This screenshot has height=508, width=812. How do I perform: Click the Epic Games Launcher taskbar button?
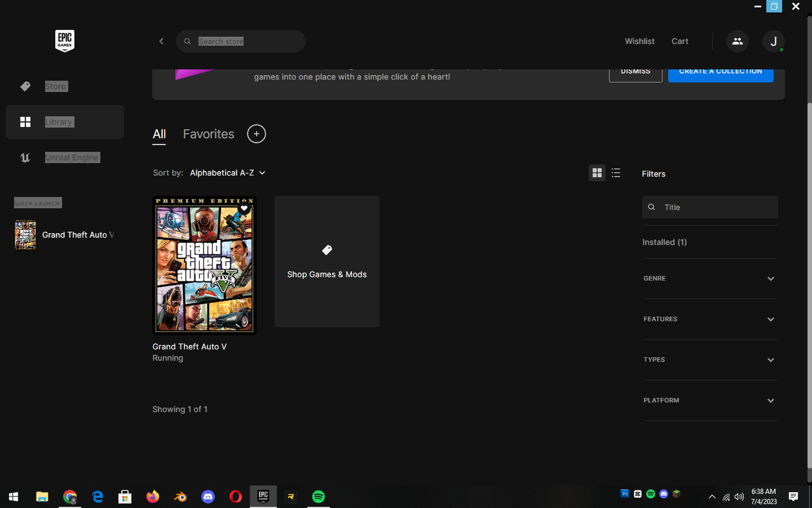(263, 497)
